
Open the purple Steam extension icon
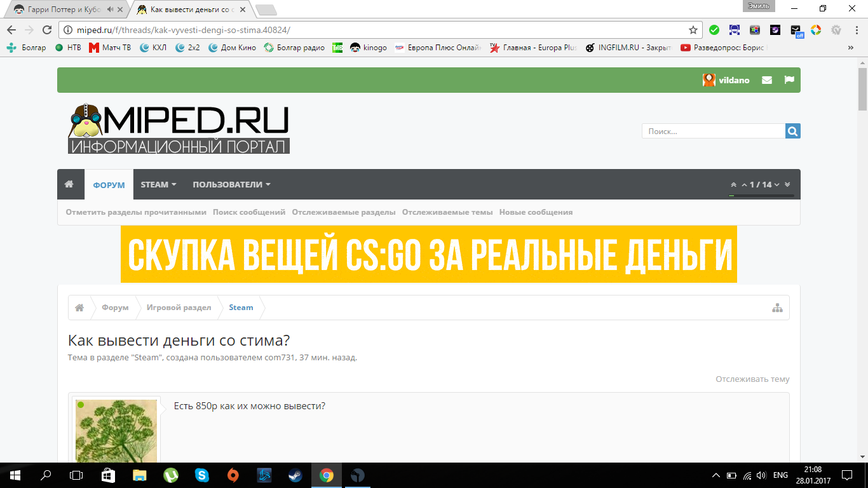tap(775, 30)
